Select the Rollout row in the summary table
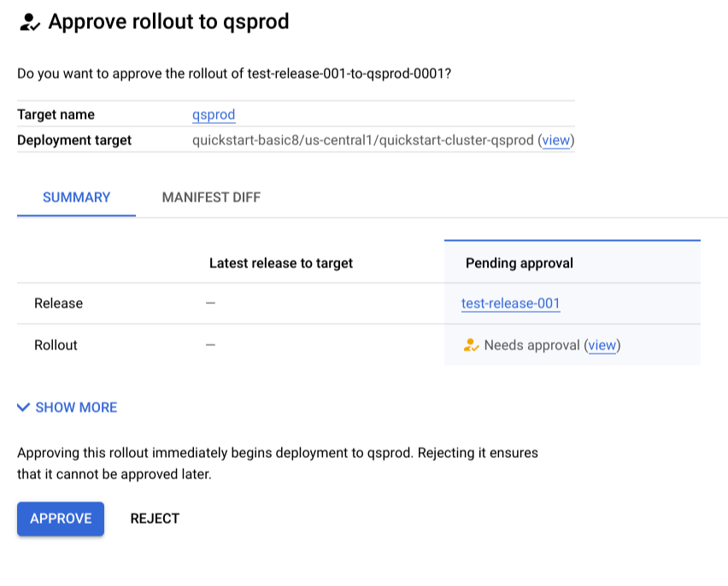Image resolution: width=728 pixels, height=586 pixels. point(57,345)
